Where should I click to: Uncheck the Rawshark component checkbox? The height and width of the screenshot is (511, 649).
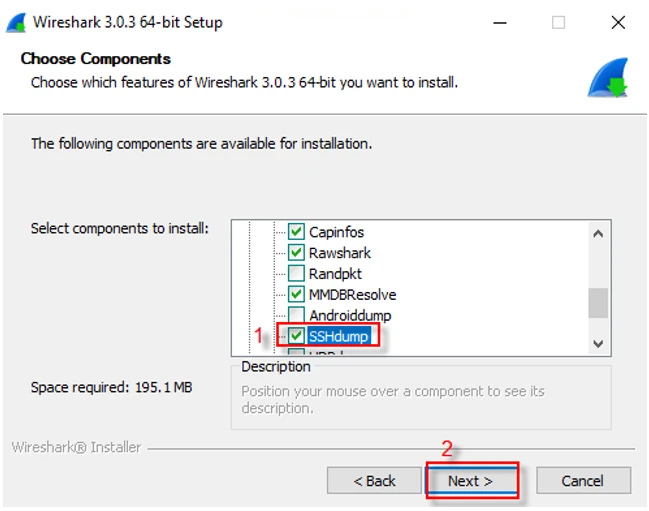(296, 253)
